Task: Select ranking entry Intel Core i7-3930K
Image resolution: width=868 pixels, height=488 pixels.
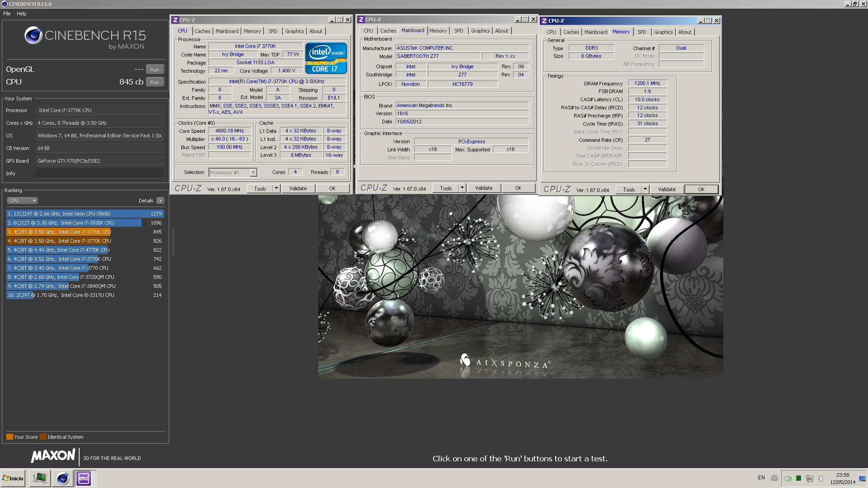Action: tap(85, 223)
